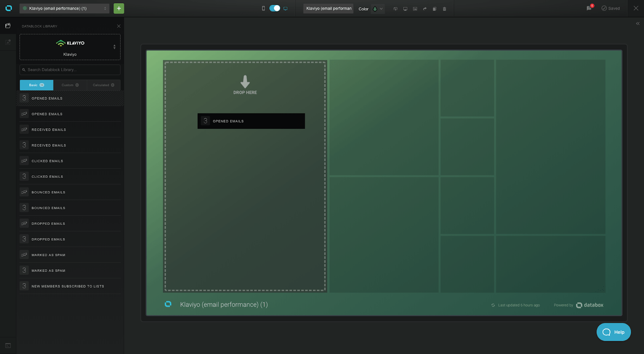
Task: Click the Powered by databox logo
Action: point(590,305)
